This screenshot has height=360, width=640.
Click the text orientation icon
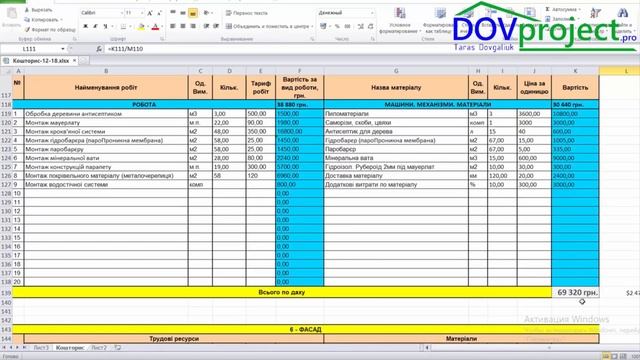click(x=207, y=13)
